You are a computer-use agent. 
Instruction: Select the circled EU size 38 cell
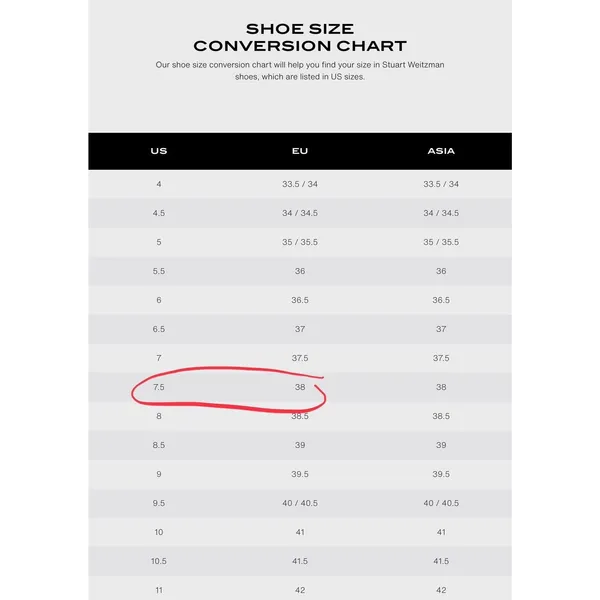tap(300, 387)
